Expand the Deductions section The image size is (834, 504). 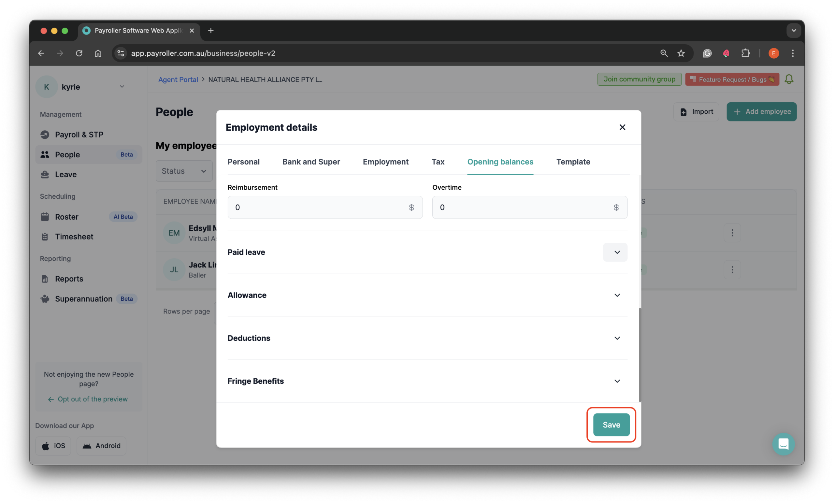click(x=617, y=338)
